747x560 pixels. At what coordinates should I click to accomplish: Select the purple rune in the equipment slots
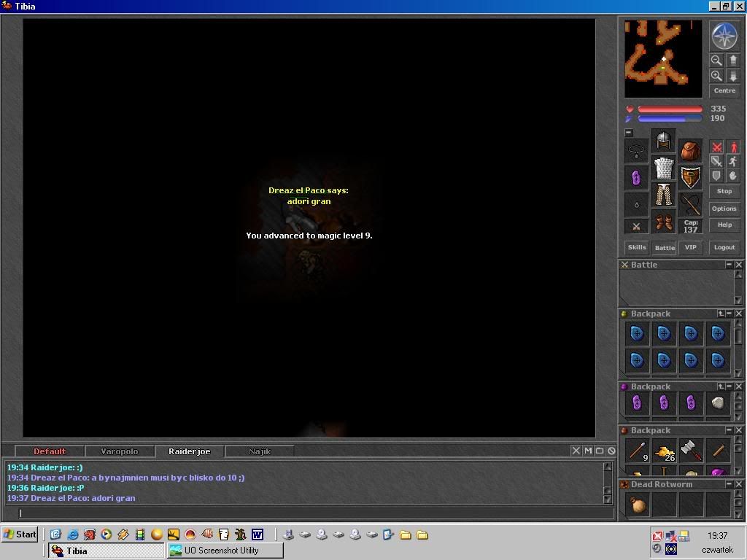point(636,178)
